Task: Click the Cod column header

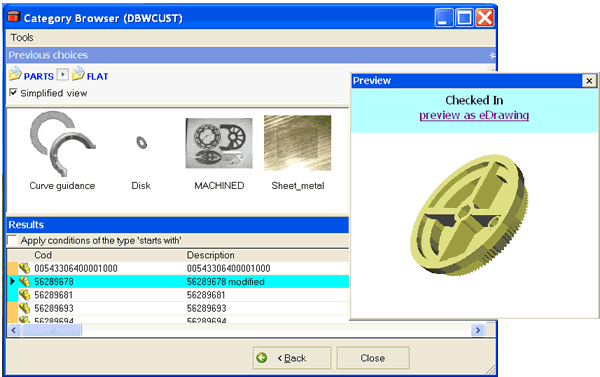Action: pos(43,255)
